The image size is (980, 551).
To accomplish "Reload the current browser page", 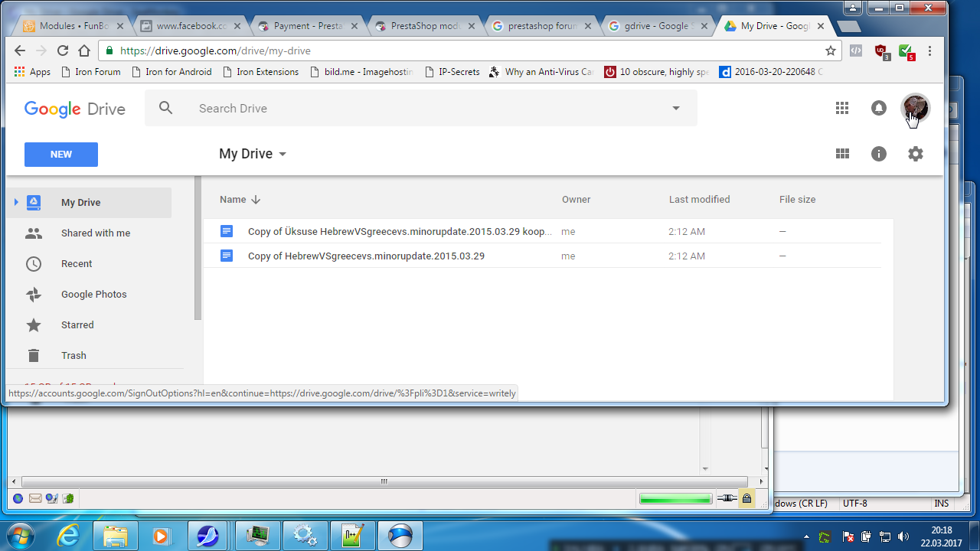I will (63, 51).
